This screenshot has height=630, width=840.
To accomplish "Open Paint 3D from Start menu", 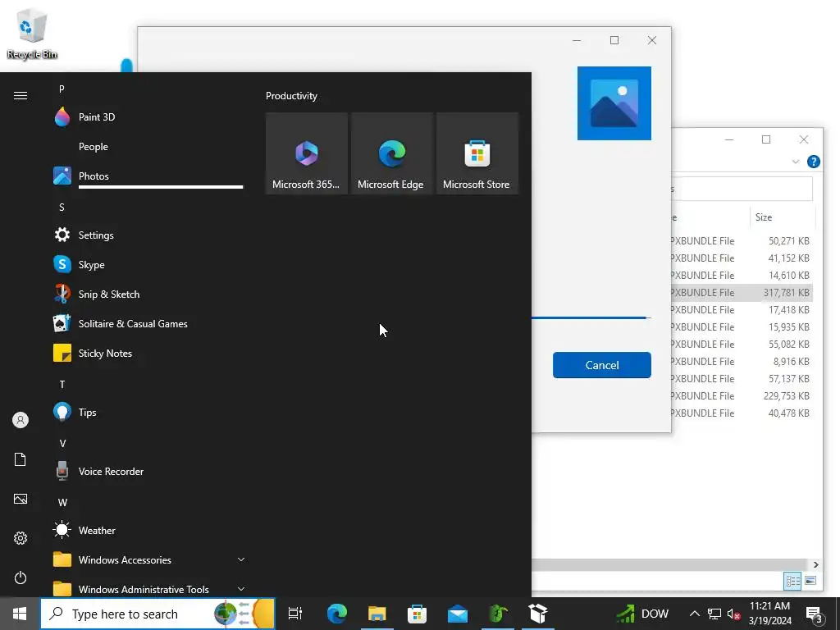I will pos(148,116).
